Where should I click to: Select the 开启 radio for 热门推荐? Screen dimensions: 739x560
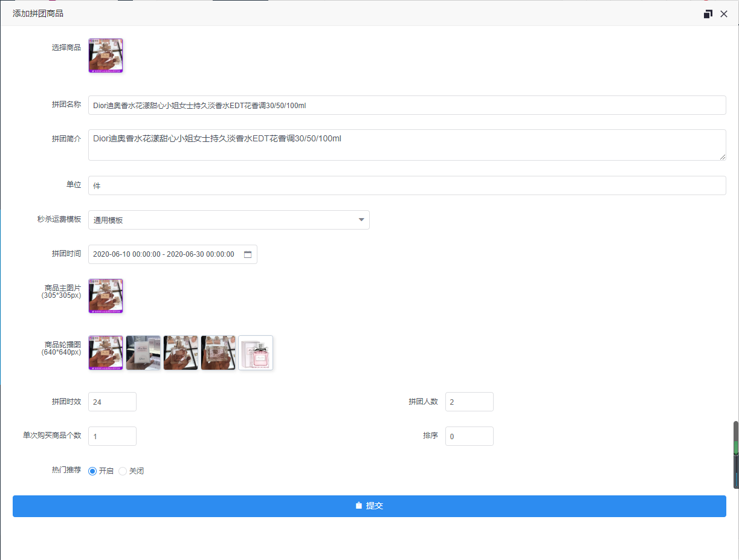click(92, 471)
